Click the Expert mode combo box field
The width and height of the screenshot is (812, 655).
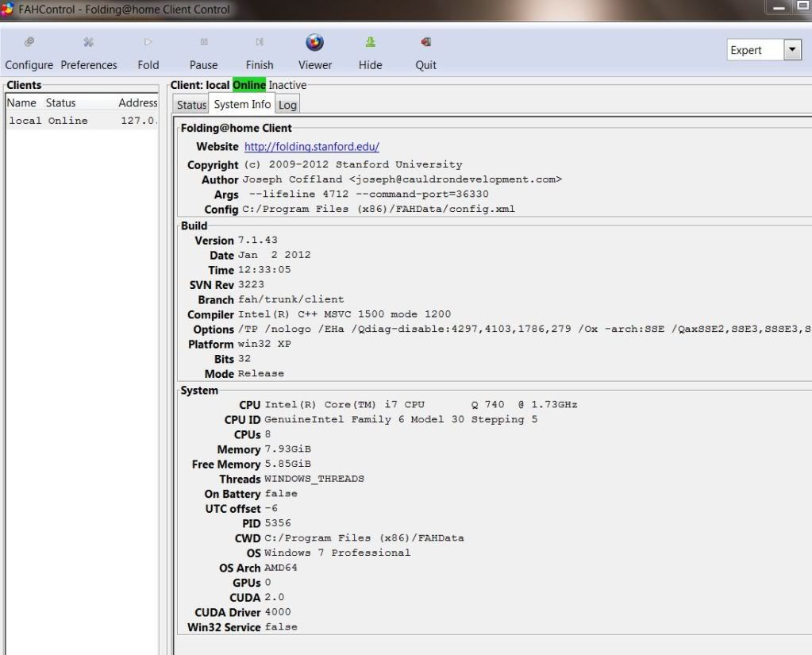(x=755, y=50)
